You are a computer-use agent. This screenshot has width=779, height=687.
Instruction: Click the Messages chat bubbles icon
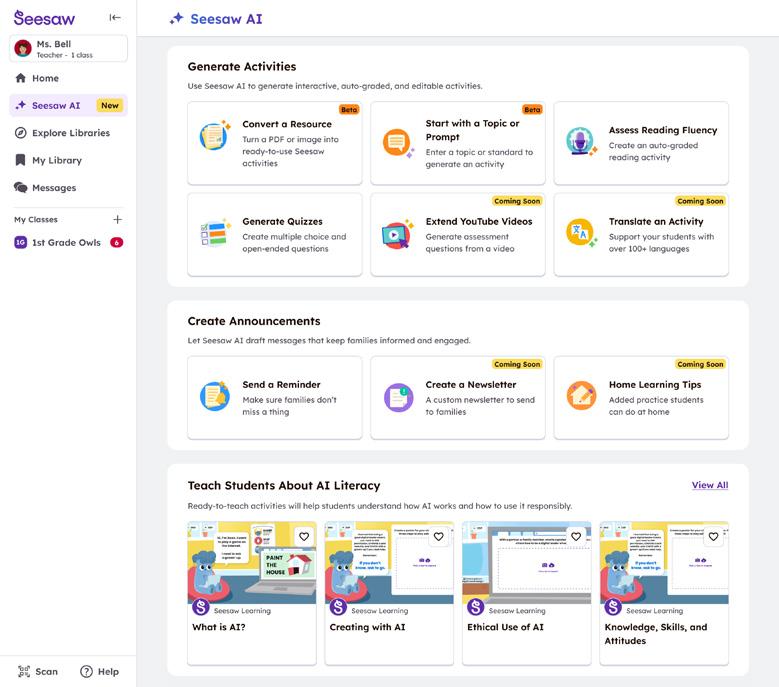20,188
